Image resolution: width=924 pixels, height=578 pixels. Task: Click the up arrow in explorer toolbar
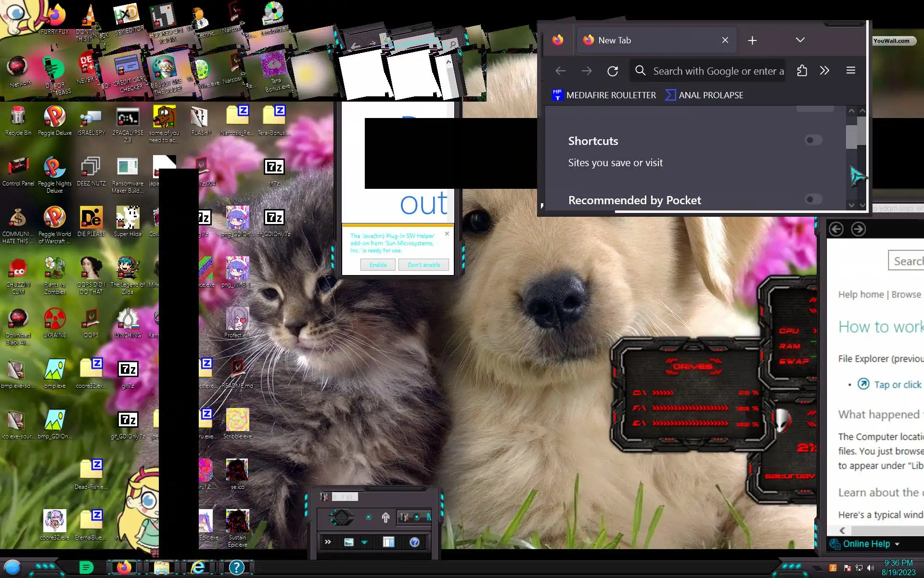point(385,517)
